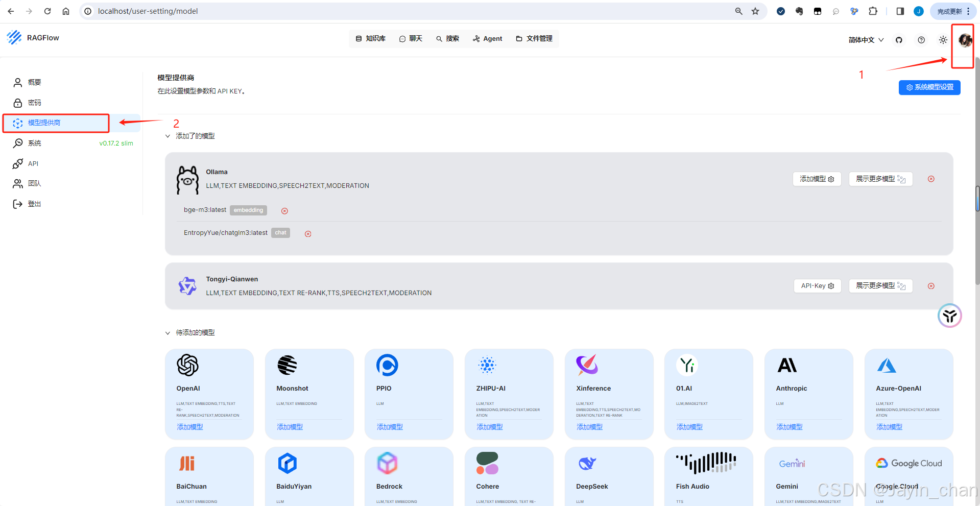This screenshot has height=506, width=980.
Task: Click the floating assistant icon at right edge
Action: pyautogui.click(x=950, y=316)
